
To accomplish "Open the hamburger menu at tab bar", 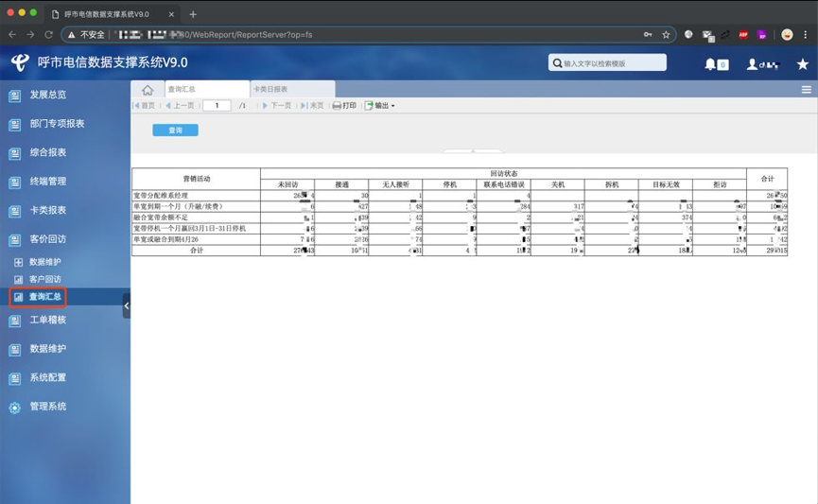I will (x=806, y=90).
